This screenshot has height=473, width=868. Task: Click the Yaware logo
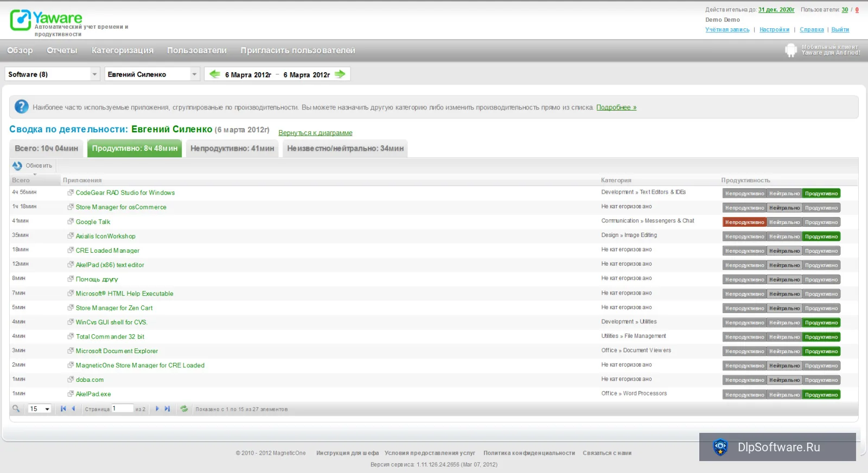[47, 21]
